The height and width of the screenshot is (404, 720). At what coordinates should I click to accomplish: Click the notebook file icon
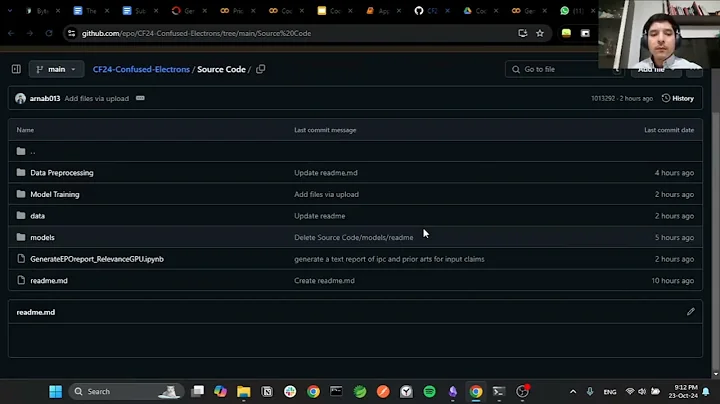(x=21, y=259)
